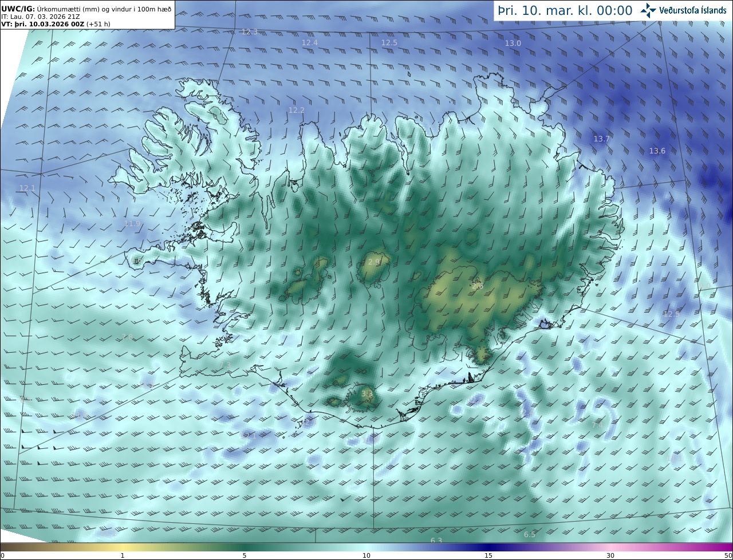
Task: Click the light pink section of the colorbar
Action: pos(610,547)
